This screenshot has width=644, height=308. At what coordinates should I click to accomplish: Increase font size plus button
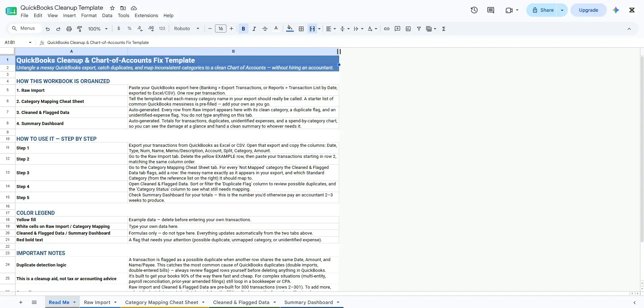[x=231, y=29]
